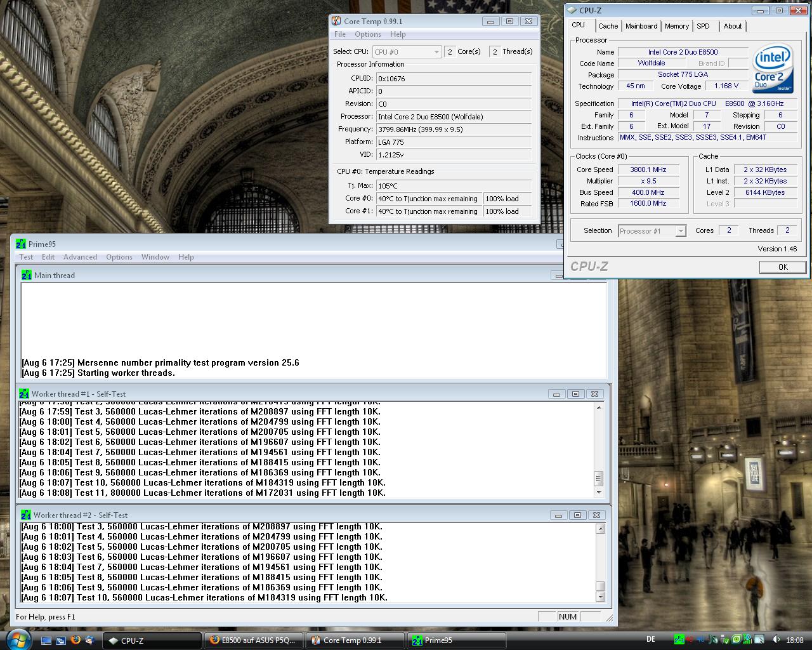Image resolution: width=812 pixels, height=650 pixels.
Task: Click the volume speaker tray icon
Action: coord(776,640)
